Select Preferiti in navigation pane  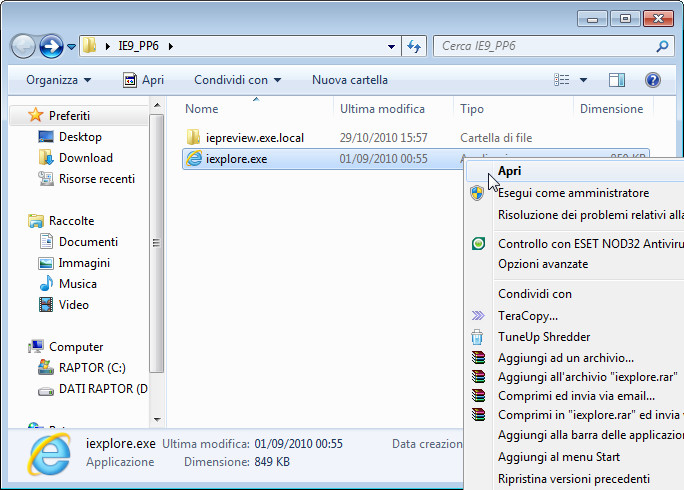(x=69, y=116)
